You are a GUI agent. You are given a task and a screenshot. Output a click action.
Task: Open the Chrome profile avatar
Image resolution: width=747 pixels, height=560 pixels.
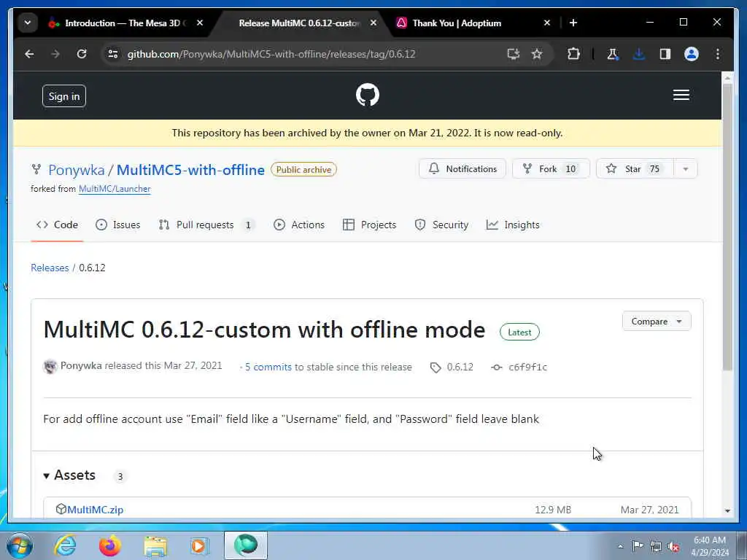692,54
